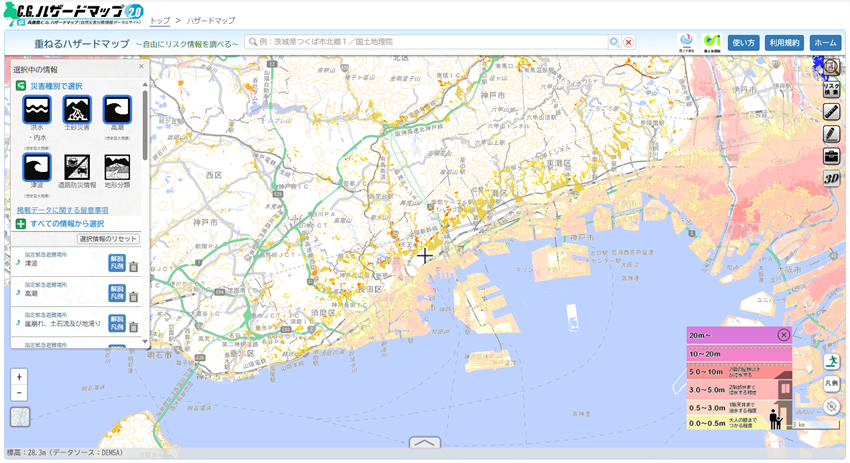Open the 利用規約 terms of use

point(784,42)
